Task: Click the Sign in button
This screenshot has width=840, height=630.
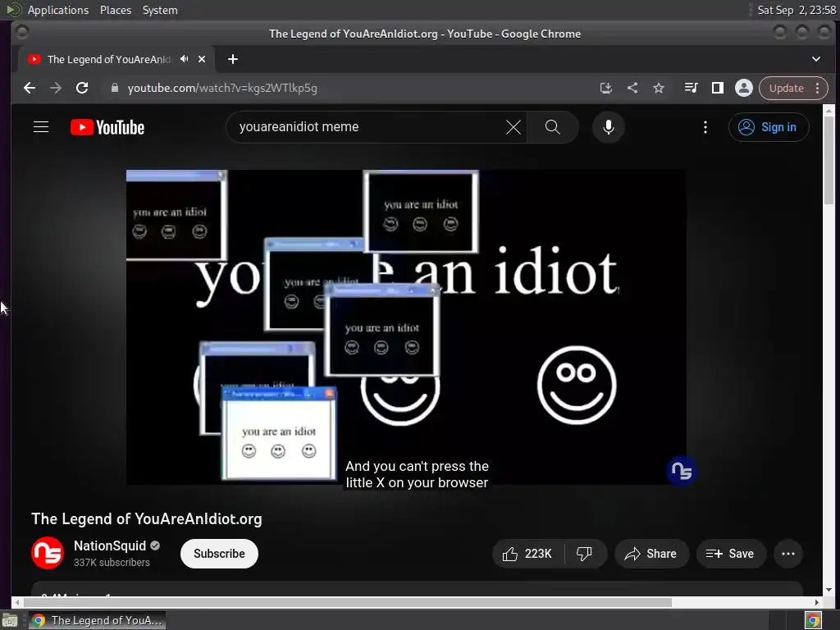Action: 768,127
